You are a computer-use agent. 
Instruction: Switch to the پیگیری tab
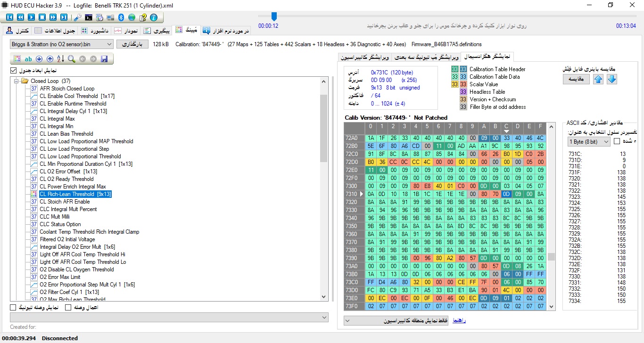tap(157, 31)
